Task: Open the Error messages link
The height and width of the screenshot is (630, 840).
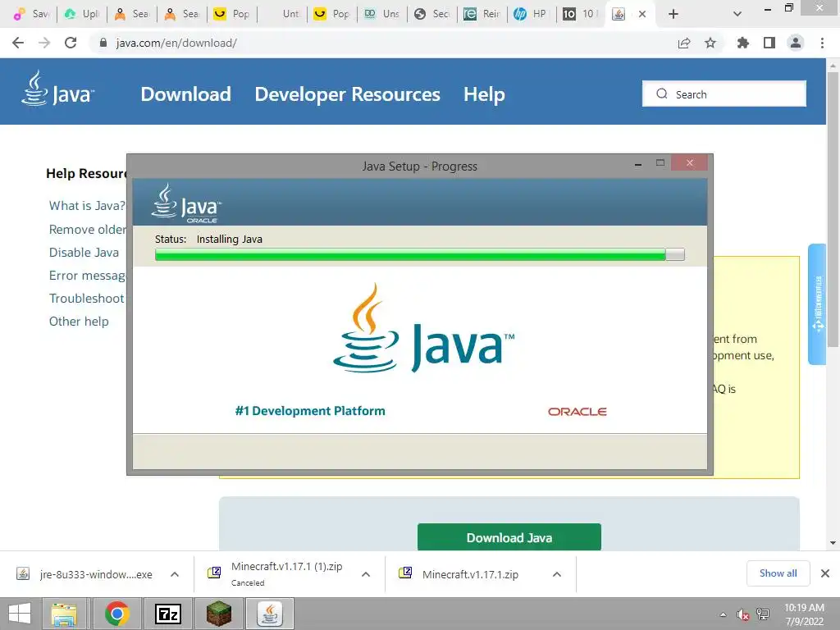Action: (x=88, y=276)
